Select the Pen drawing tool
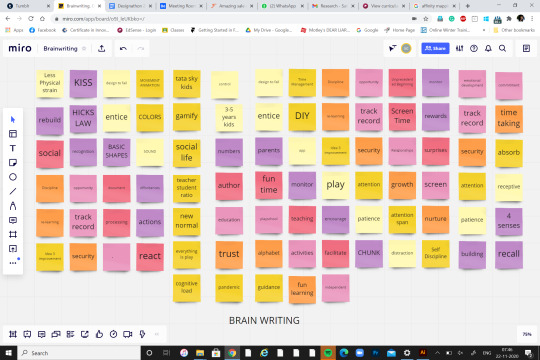The width and height of the screenshot is (540, 360). 13,206
